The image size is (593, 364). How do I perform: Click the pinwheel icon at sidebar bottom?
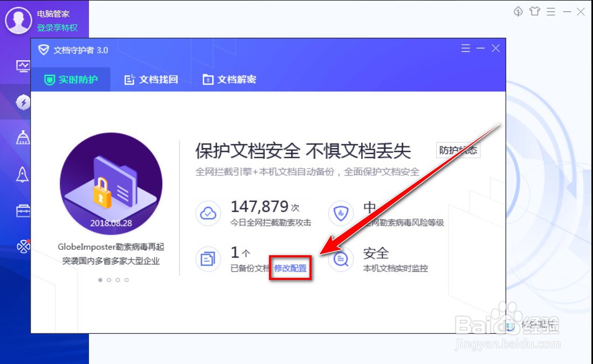[x=23, y=247]
